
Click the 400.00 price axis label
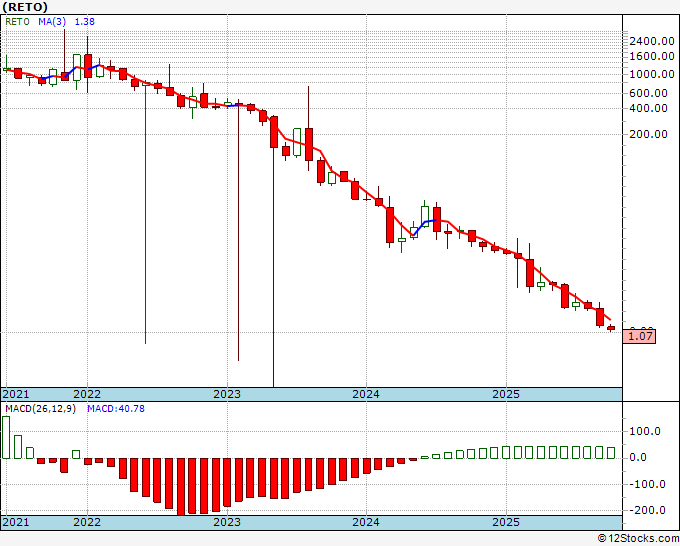pyautogui.click(x=648, y=108)
